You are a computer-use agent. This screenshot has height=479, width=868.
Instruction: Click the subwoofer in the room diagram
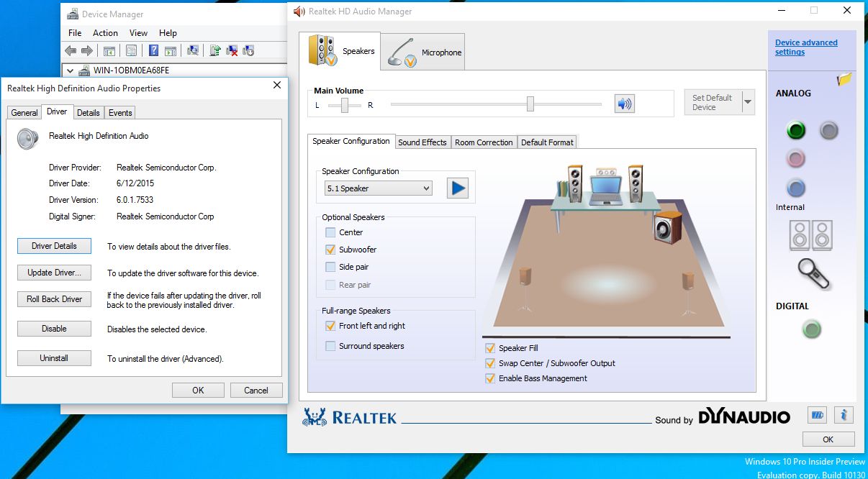[668, 227]
